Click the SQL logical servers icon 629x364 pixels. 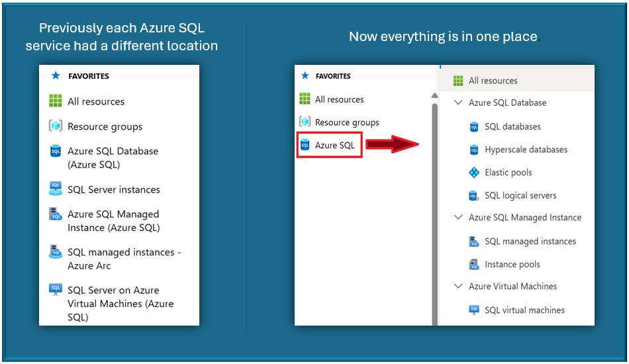[x=473, y=196]
